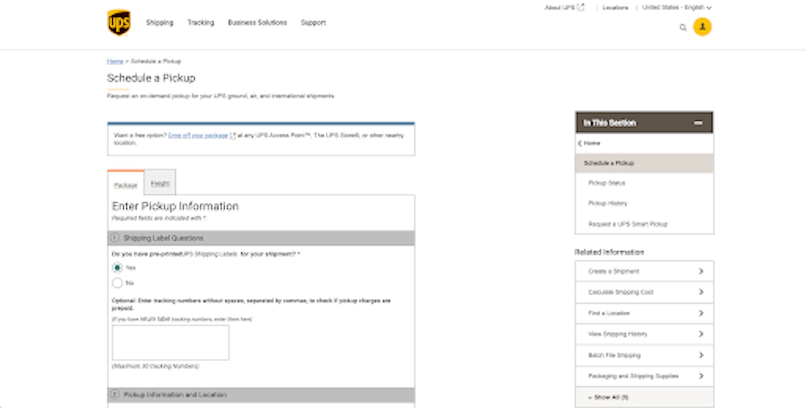Open the Business Solutions menu

tap(257, 23)
